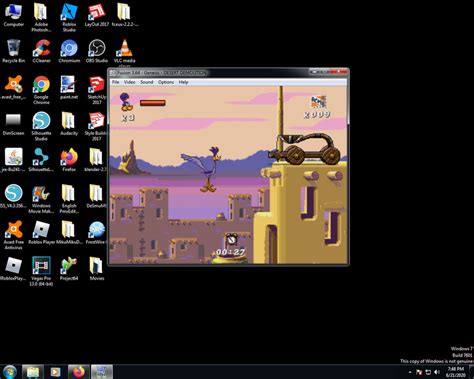Select the Recycle Bin icon

[14, 51]
